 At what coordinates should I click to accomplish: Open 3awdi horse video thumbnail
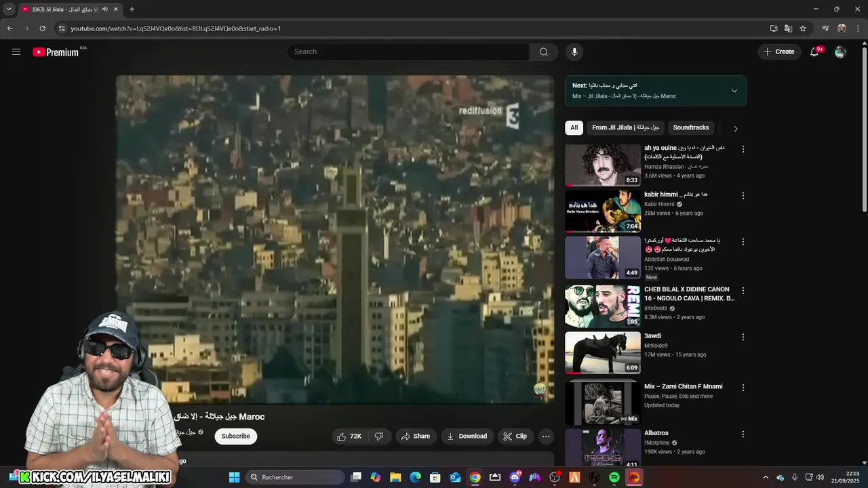point(603,352)
